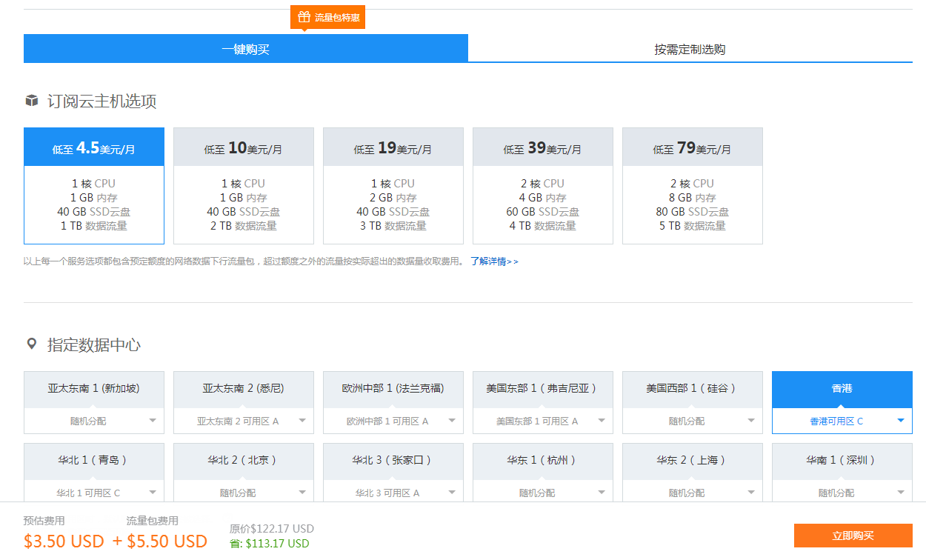Choose data center 华北 3 (张家口)
926x560 pixels.
pos(393,461)
